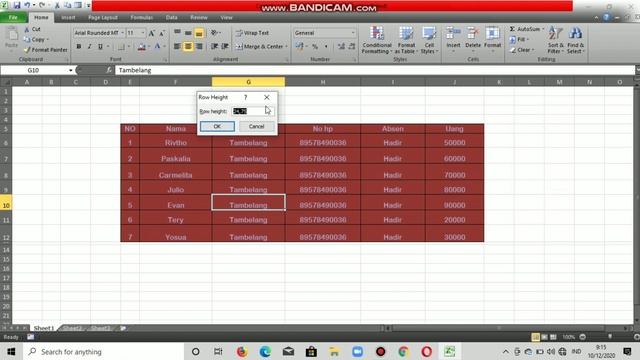Viewport: 640px width, 360px height.
Task: Select column H header
Action: pyautogui.click(x=323, y=82)
